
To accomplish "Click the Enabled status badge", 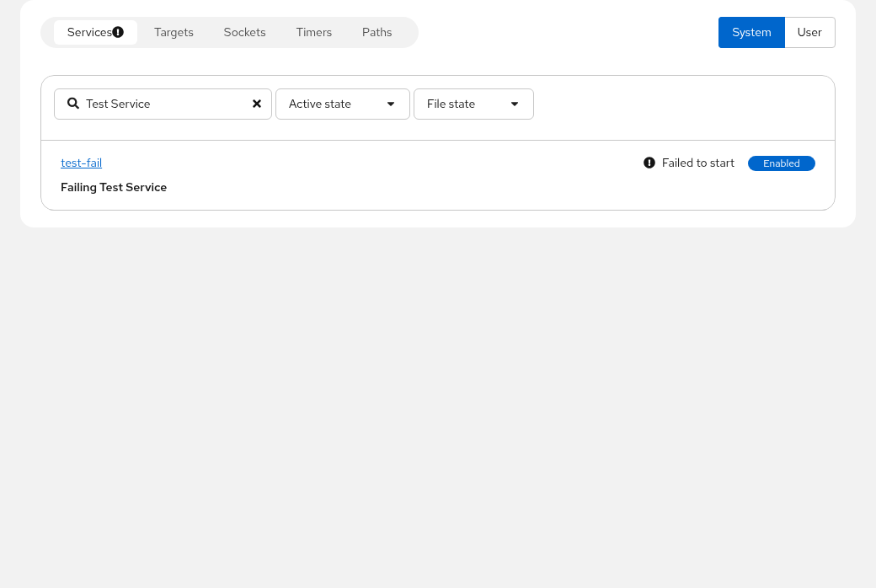I will coord(782,163).
